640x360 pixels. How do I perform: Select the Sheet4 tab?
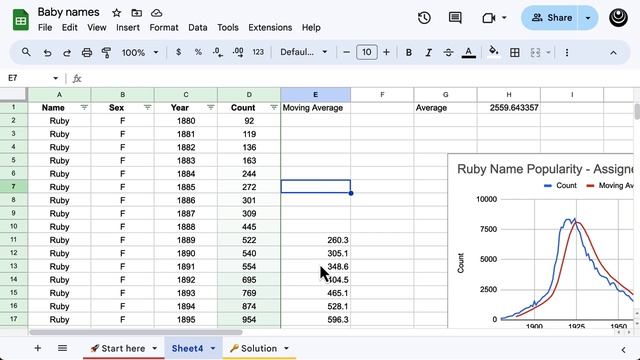[x=187, y=348]
